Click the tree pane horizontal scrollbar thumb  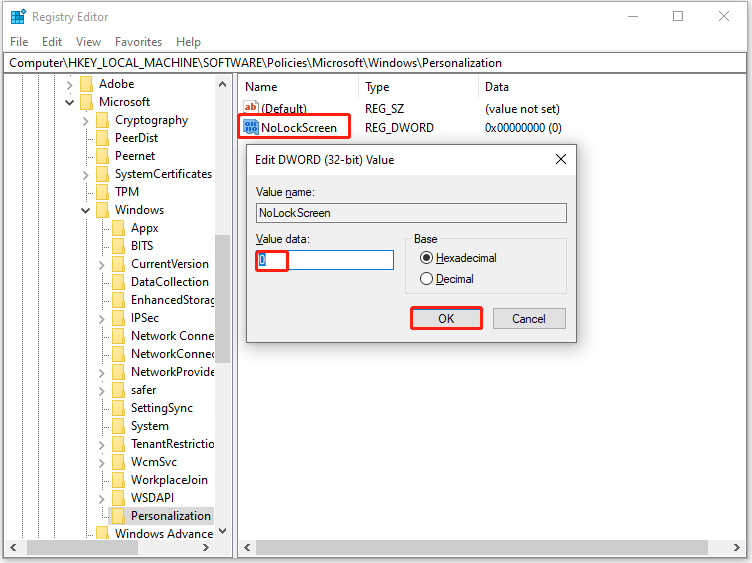coord(82,547)
